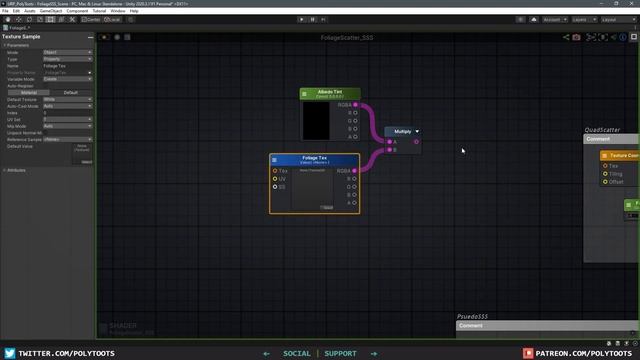Open the Tutorial menu
Image resolution: width=640 pixels, height=360 pixels.
point(99,11)
